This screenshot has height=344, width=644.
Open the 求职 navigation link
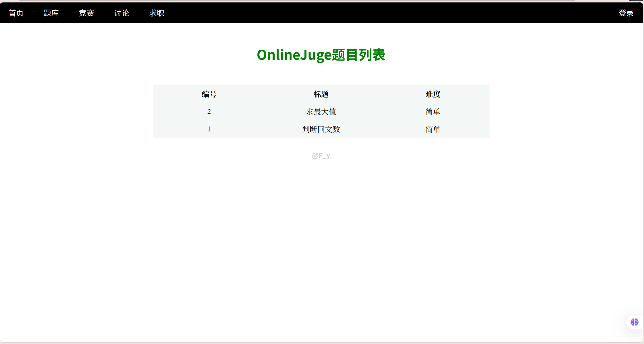point(157,13)
